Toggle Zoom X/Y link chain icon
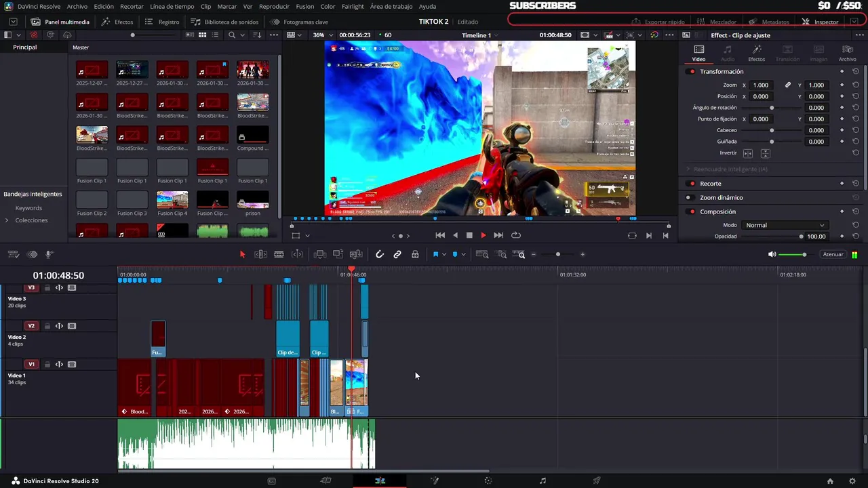Image resolution: width=868 pixels, height=488 pixels. coord(788,85)
